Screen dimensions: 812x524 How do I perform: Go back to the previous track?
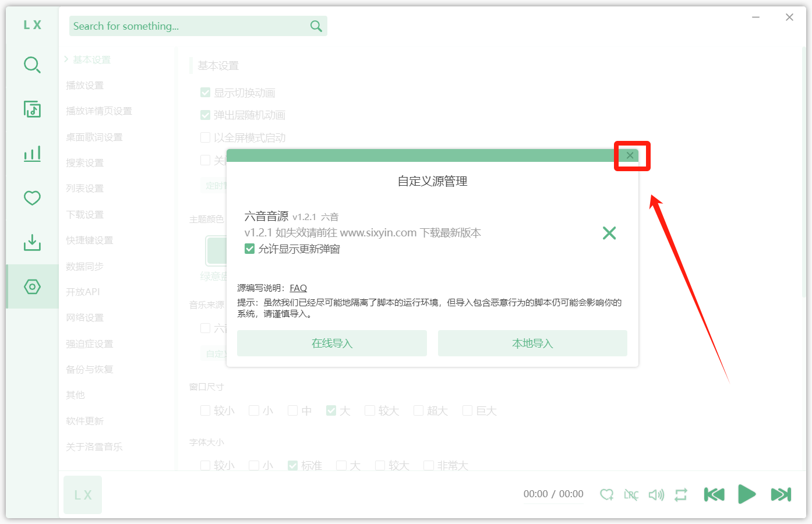click(714, 494)
